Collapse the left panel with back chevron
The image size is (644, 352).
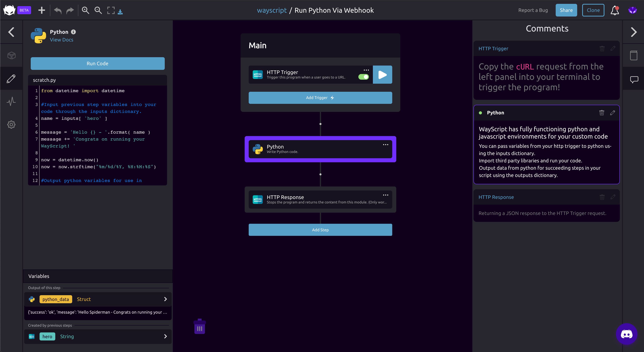tap(11, 32)
